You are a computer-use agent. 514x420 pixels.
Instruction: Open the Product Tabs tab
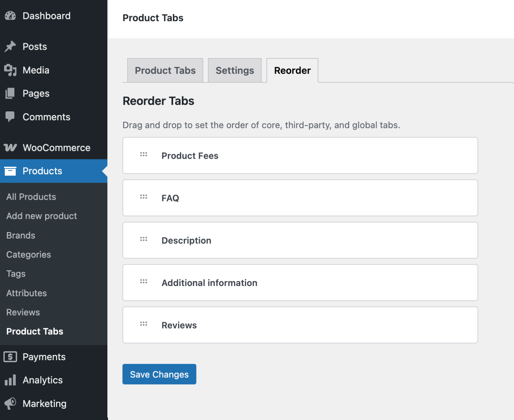click(165, 70)
